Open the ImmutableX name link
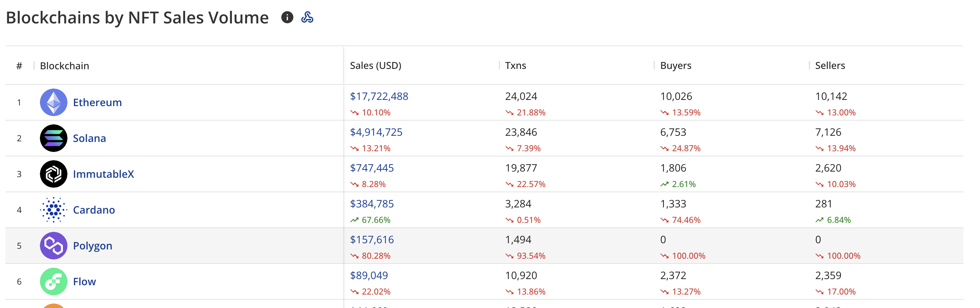Image resolution: width=980 pixels, height=308 pixels. (104, 174)
